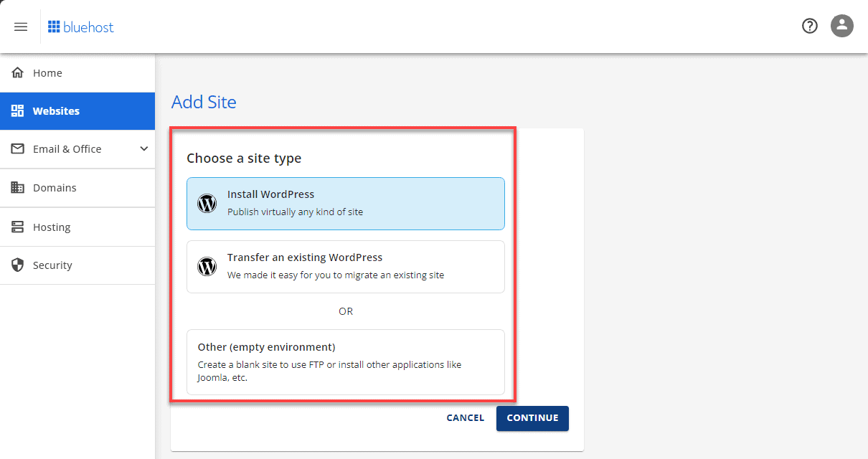This screenshot has height=459, width=868.
Task: Click 'Create a blank site to use FTP' description
Action: pyautogui.click(x=329, y=371)
